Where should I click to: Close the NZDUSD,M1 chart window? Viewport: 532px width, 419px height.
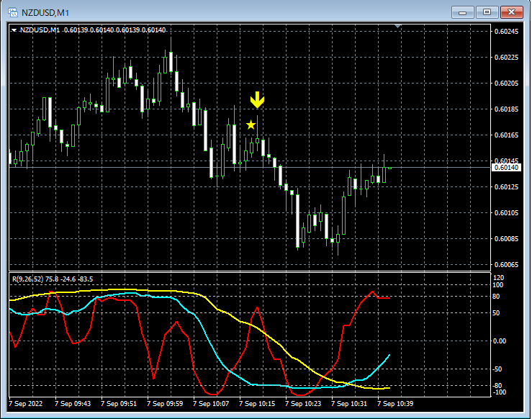tap(512, 12)
